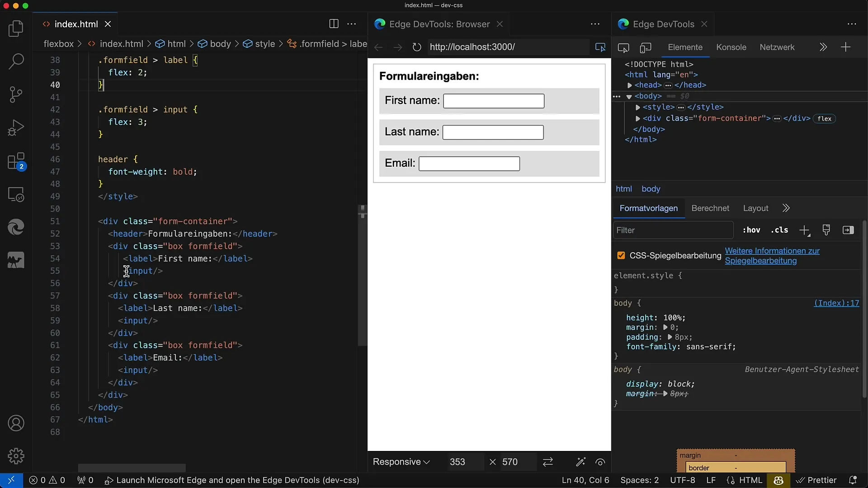Click the Filter field in styles pane
Viewport: 868px width, 488px height.
(x=673, y=230)
